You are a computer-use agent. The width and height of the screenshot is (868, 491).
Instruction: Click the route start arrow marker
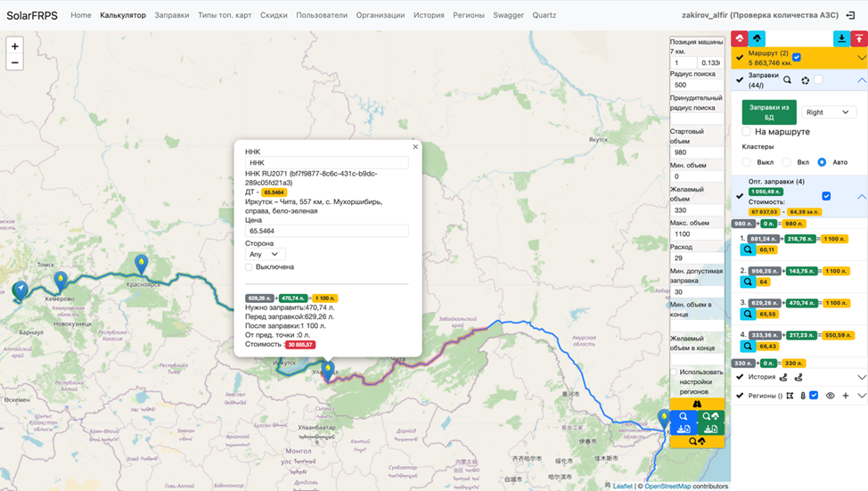click(20, 291)
